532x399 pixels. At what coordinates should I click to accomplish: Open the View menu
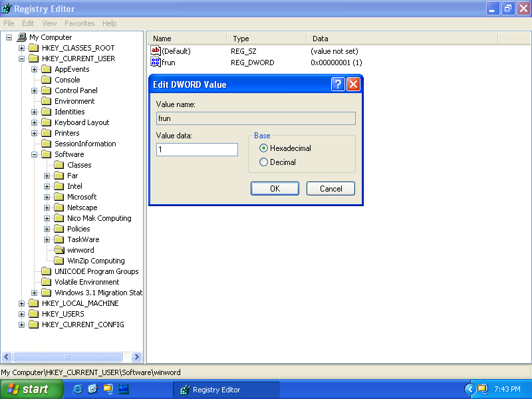point(49,23)
